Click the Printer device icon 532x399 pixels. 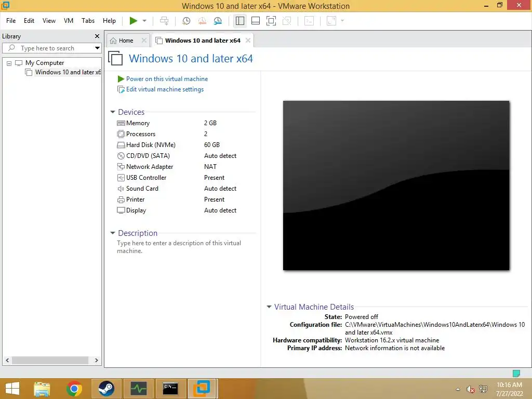121,199
